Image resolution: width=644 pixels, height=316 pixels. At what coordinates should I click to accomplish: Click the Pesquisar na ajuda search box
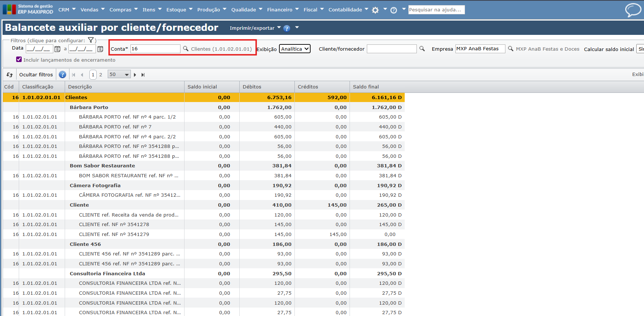436,10
